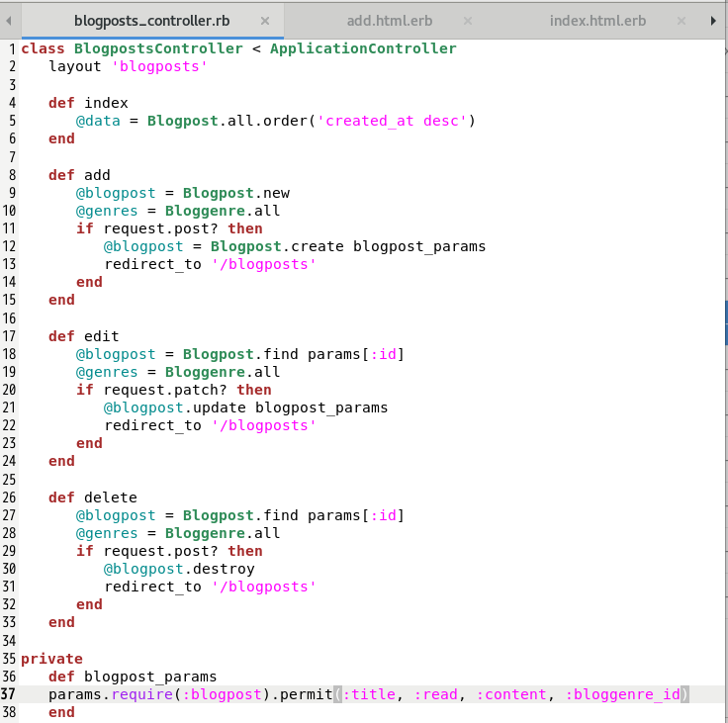Viewport: 728px width, 723px height.
Task: Click 'then' keyword on line 29
Action: pyautogui.click(x=245, y=551)
